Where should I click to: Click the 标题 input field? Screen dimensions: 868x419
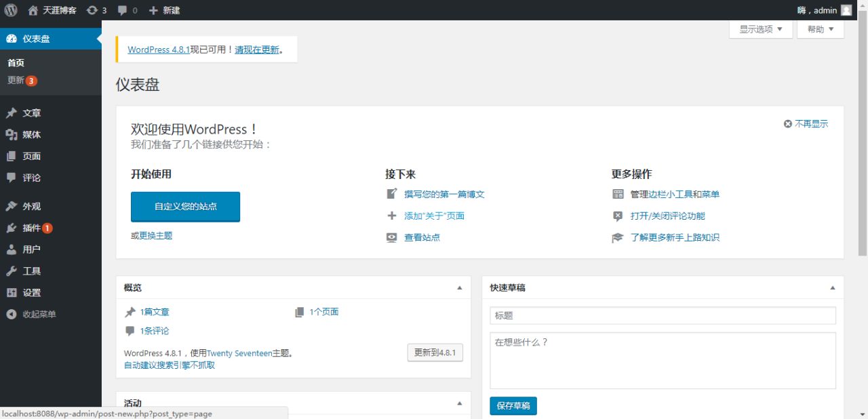[663, 315]
